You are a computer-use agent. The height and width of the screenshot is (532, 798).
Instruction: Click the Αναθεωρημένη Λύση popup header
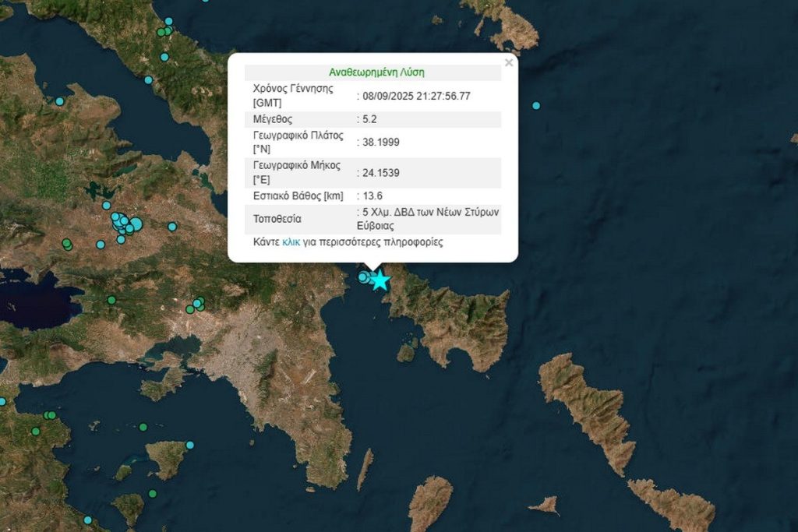coord(376,71)
